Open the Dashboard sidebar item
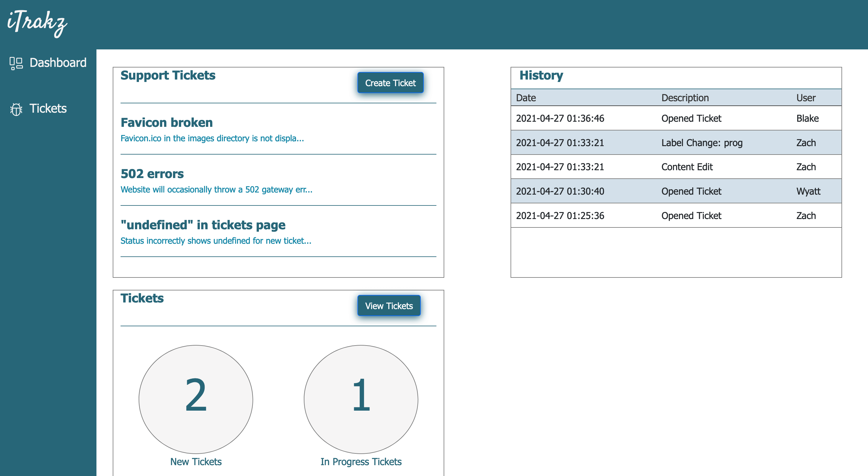 [48, 63]
